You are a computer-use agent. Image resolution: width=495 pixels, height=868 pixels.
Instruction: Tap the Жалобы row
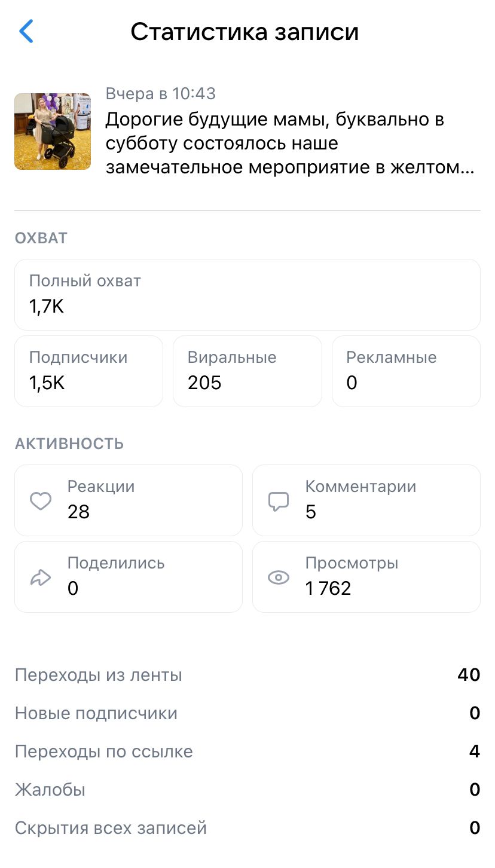[x=247, y=790]
